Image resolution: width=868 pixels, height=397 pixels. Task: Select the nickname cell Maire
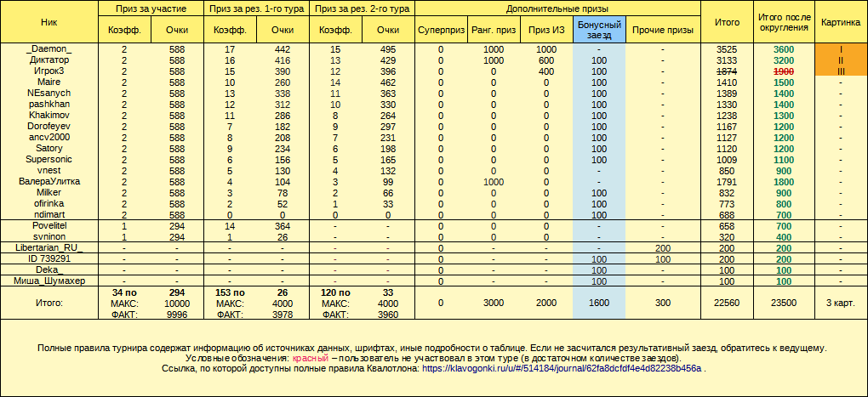tap(49, 82)
